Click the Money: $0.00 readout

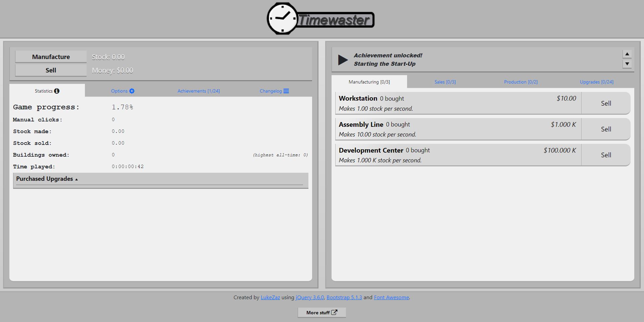click(112, 70)
